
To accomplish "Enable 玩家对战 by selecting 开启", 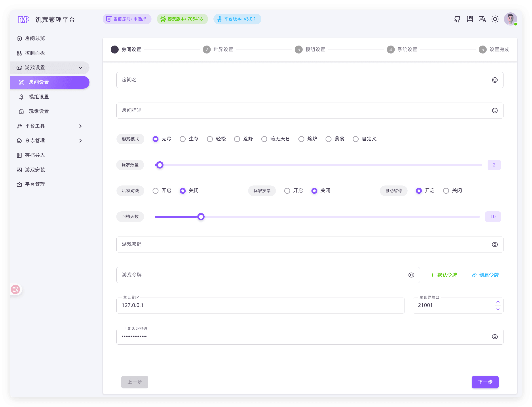I will coord(155,191).
